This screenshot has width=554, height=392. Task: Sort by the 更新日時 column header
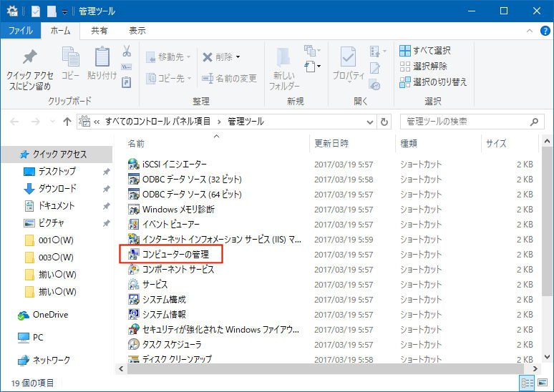[331, 143]
